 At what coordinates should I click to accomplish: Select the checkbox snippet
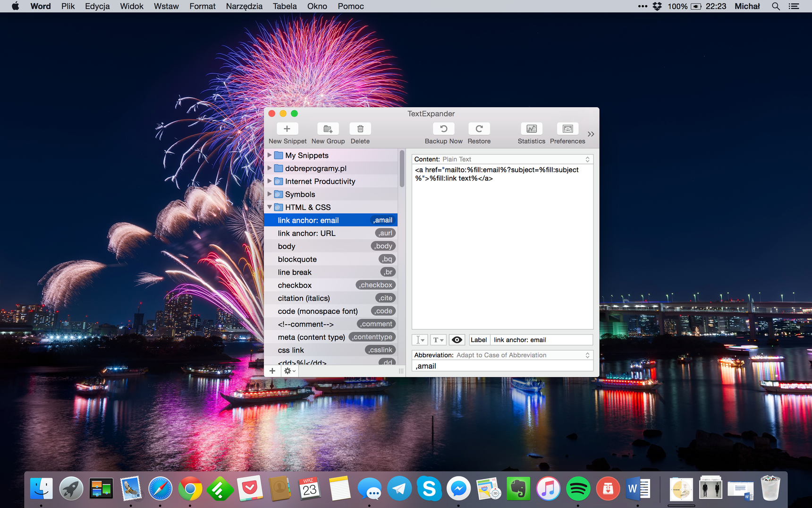click(331, 285)
